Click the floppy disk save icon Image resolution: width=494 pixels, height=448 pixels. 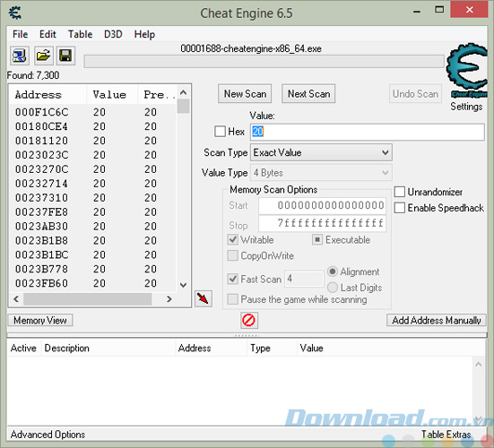tap(65, 56)
